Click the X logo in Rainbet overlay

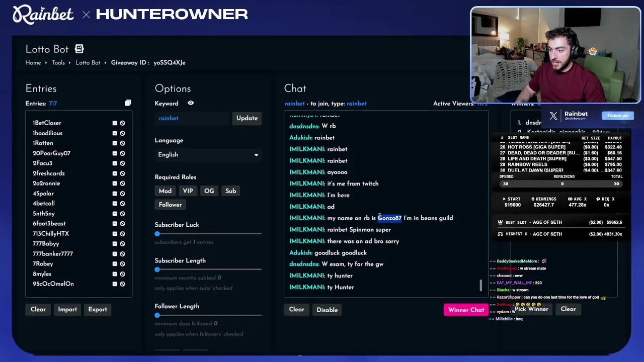click(553, 116)
